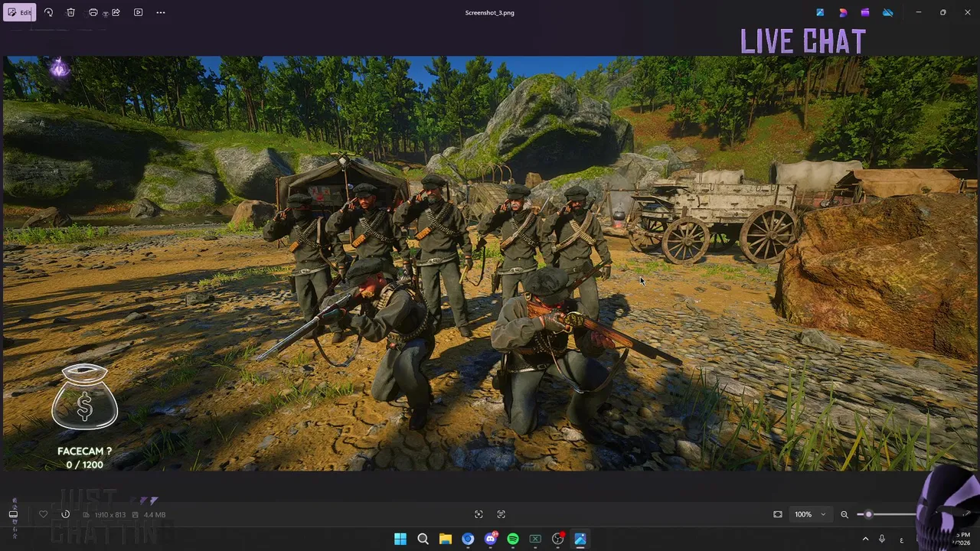Click the pink icon in the title bar
Image resolution: width=980 pixels, height=551 pixels.
[843, 12]
